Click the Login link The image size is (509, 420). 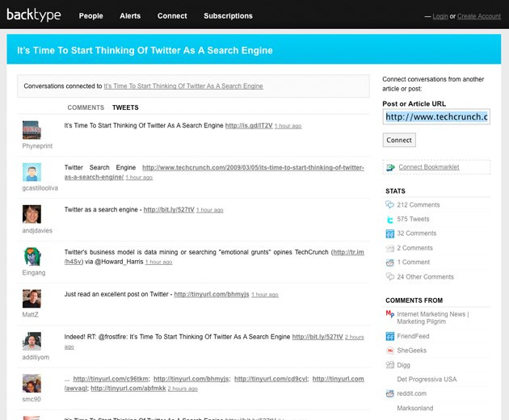click(440, 16)
